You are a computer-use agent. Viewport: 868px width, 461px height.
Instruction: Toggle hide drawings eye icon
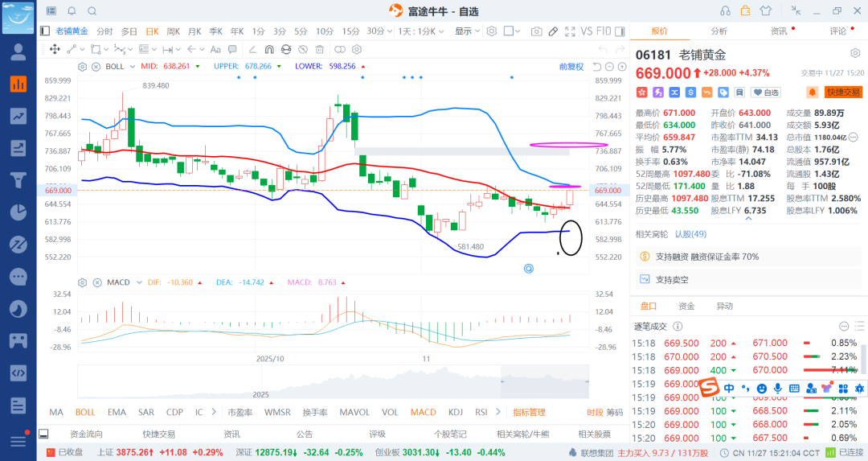[301, 49]
